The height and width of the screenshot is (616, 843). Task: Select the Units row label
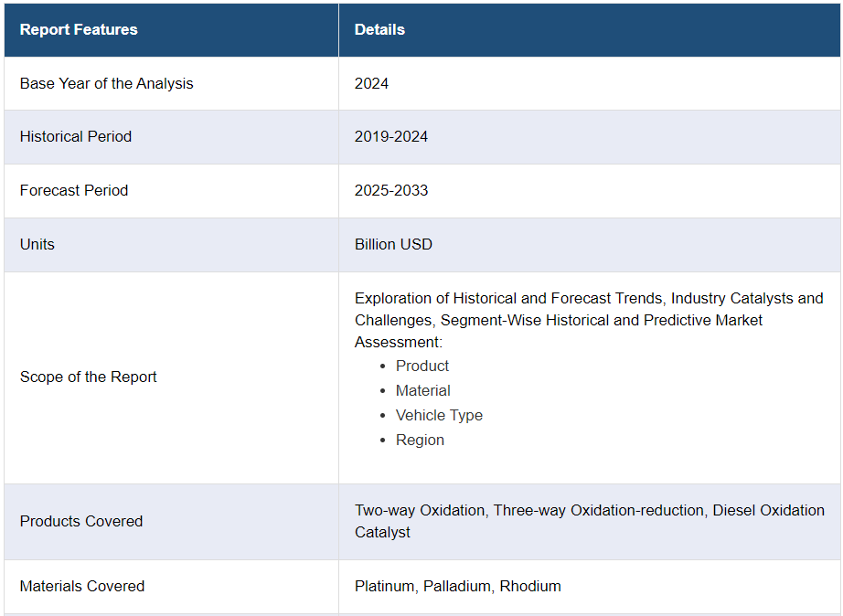click(x=37, y=244)
